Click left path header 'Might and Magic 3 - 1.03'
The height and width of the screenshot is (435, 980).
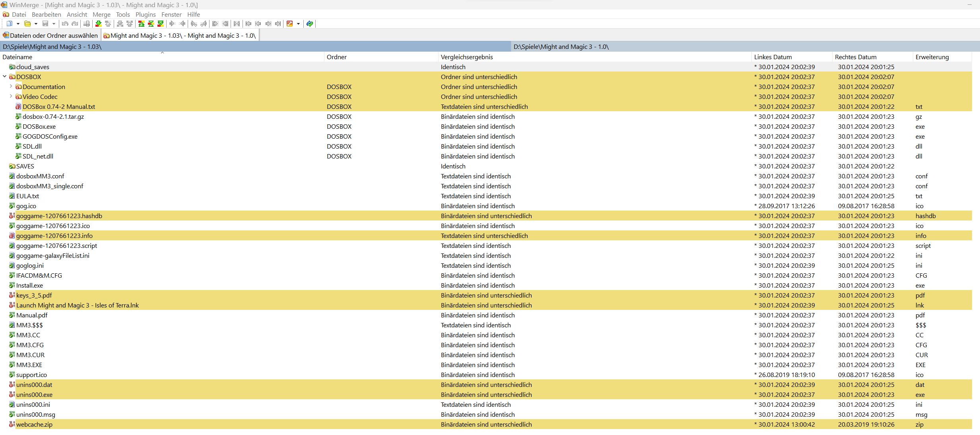[x=255, y=46]
